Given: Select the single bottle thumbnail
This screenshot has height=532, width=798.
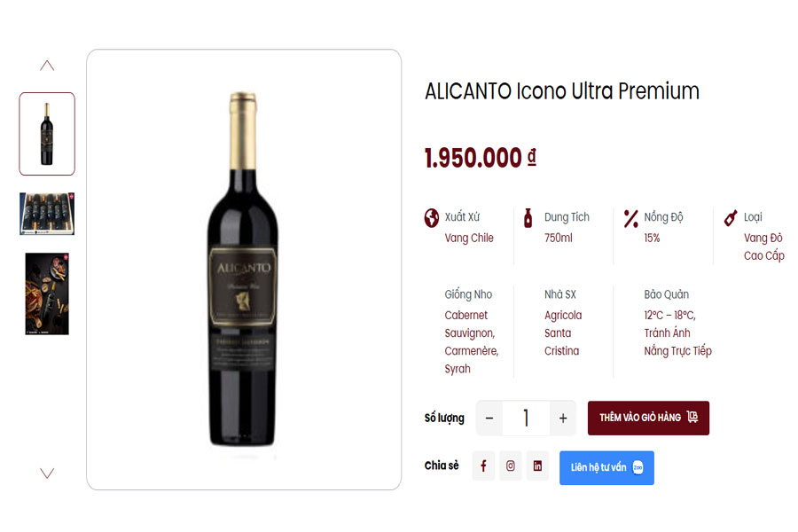Looking at the screenshot, I should pos(46,134).
